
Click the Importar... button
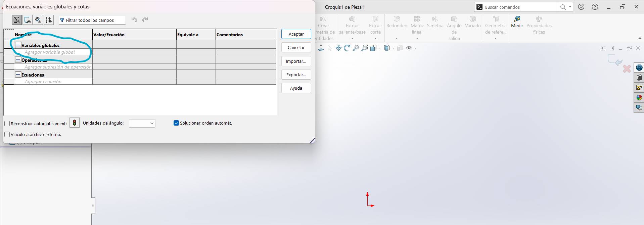pyautogui.click(x=296, y=61)
